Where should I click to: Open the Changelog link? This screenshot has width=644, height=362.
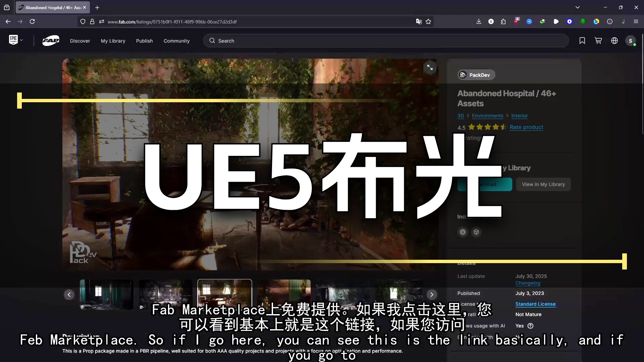(528, 283)
